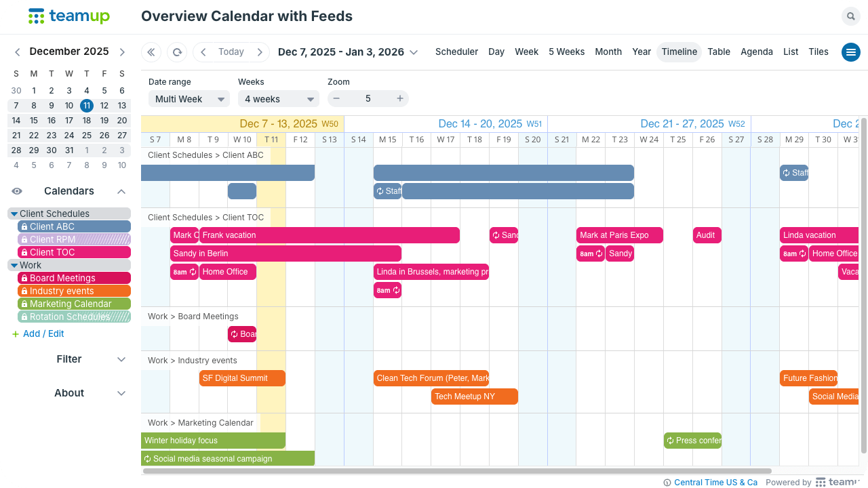Toggle the calendars eye visibility icon
This screenshot has height=488, width=868.
pos(17,191)
